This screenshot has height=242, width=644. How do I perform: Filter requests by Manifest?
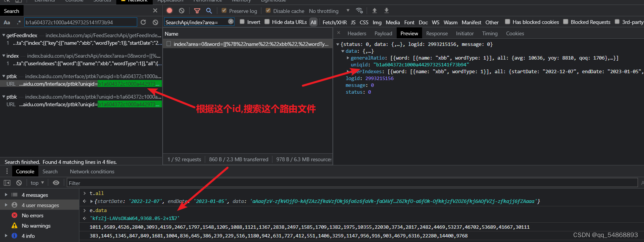tap(471, 22)
